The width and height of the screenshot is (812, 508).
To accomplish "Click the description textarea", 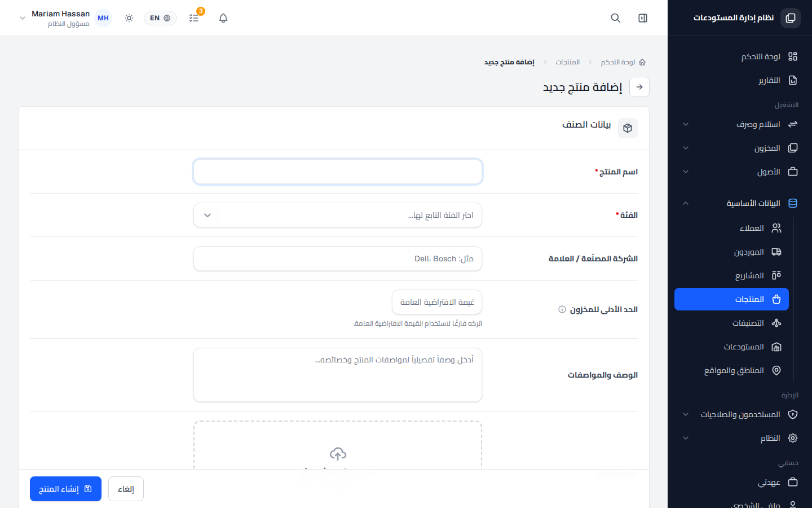I will [338, 375].
